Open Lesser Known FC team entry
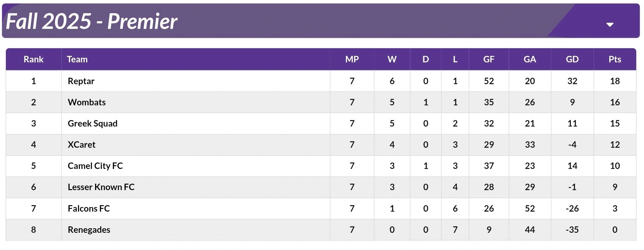 101,187
